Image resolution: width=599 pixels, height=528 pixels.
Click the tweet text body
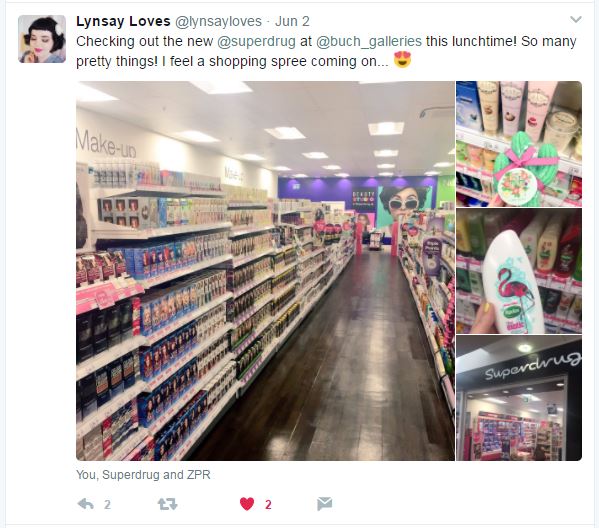coord(326,51)
